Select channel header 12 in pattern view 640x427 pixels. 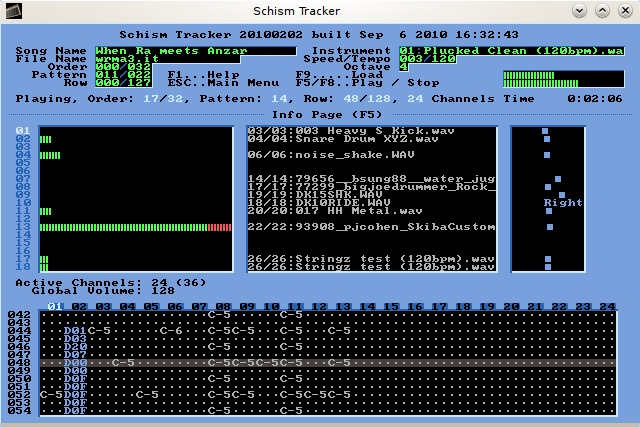pos(319,307)
